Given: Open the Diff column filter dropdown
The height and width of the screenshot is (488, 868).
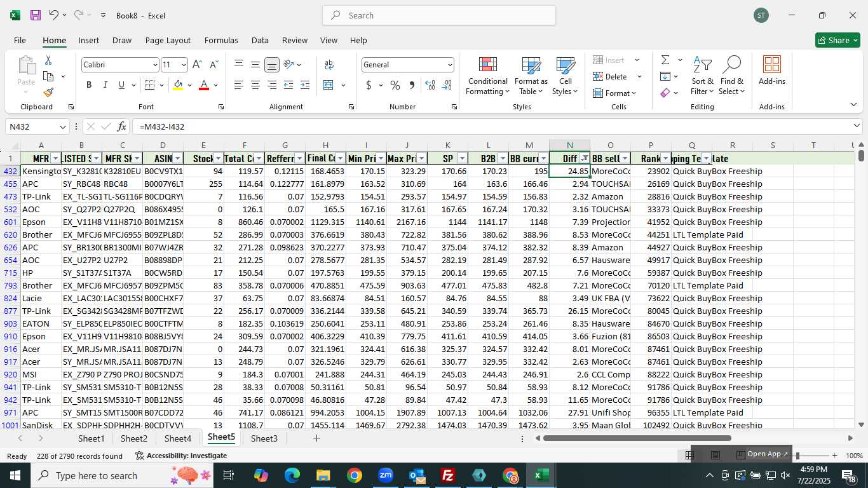Looking at the screenshot, I should click(x=584, y=158).
